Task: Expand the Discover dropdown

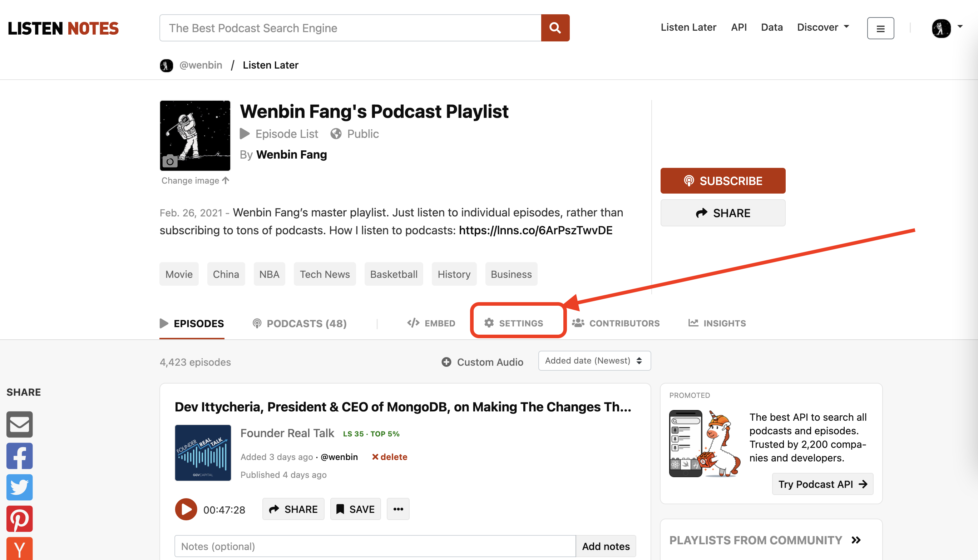Action: pyautogui.click(x=823, y=27)
